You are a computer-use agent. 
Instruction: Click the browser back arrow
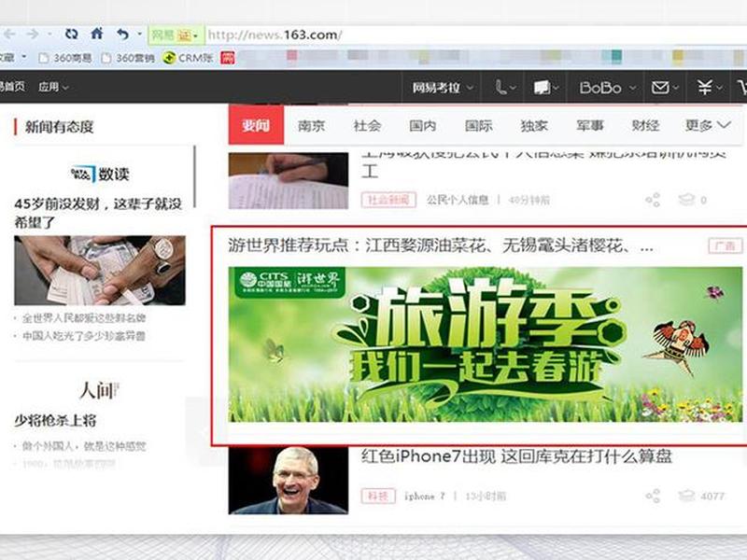click(9, 35)
